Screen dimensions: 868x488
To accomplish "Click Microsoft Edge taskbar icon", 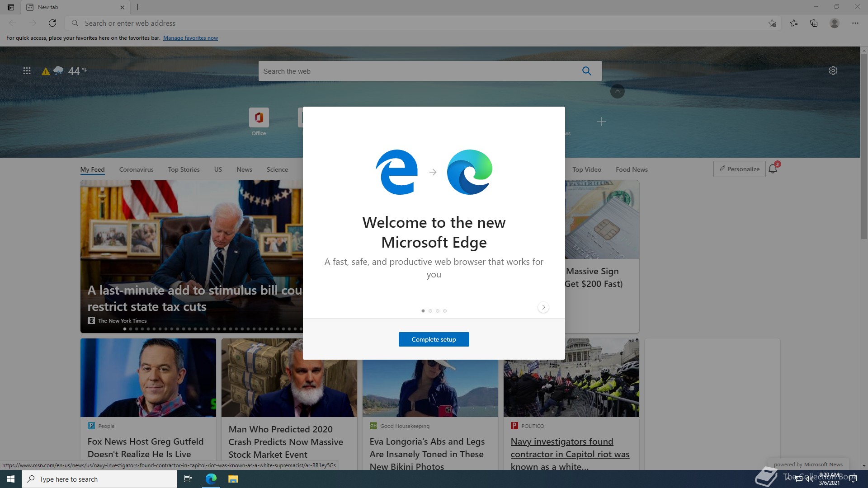I will (x=211, y=479).
